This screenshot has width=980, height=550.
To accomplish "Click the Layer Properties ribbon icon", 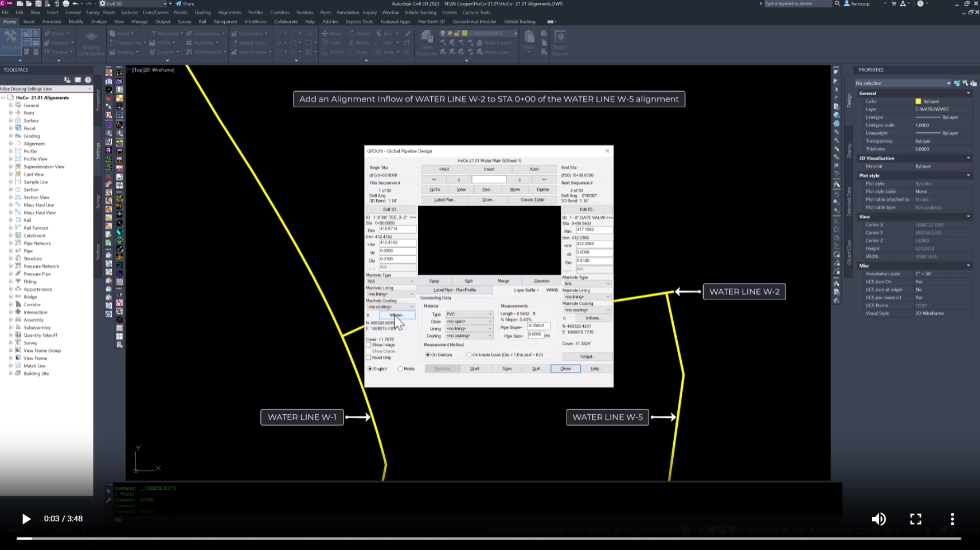I will coord(427,43).
